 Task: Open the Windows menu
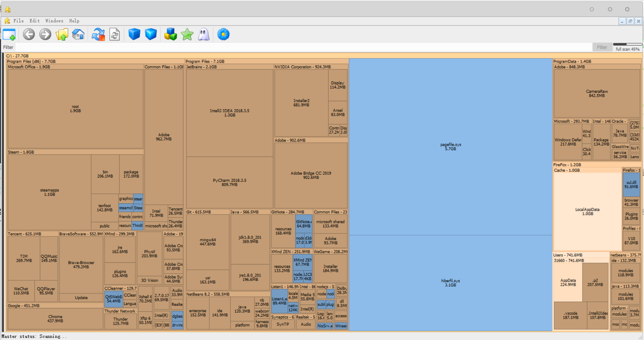54,21
